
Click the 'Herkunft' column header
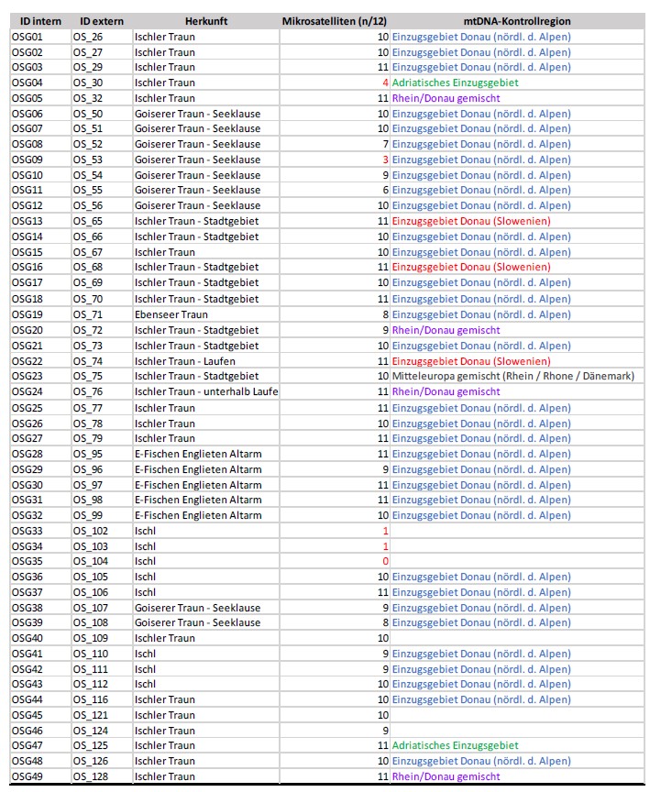204,20
